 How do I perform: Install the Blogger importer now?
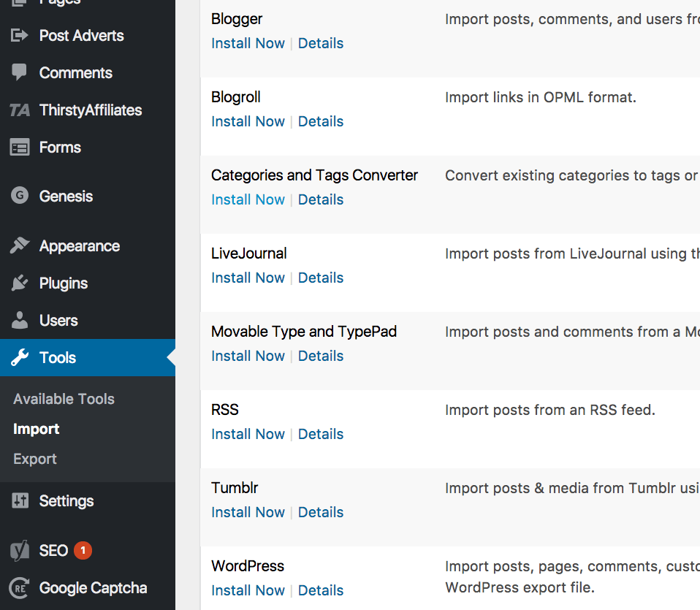pyautogui.click(x=248, y=43)
